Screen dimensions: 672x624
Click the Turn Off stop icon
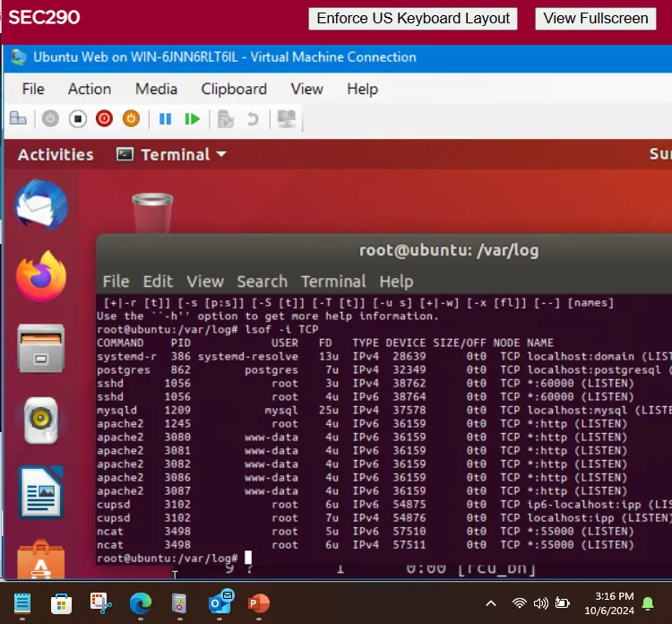click(78, 118)
